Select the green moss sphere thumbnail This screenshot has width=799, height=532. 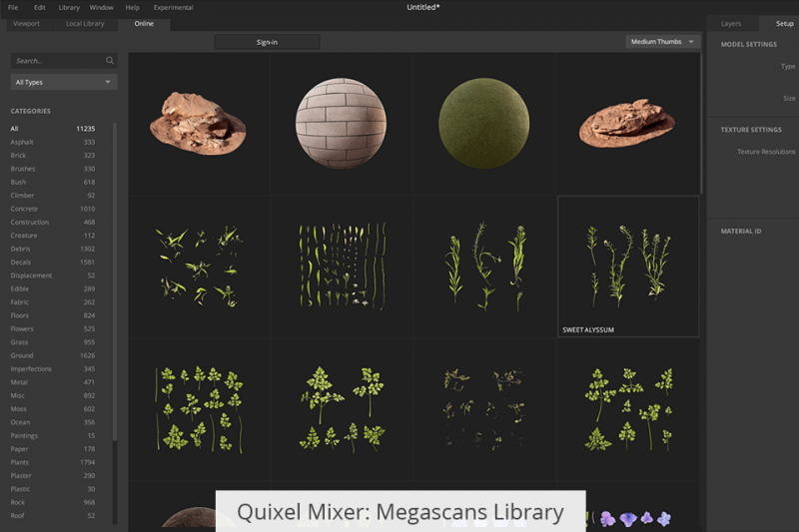484,123
